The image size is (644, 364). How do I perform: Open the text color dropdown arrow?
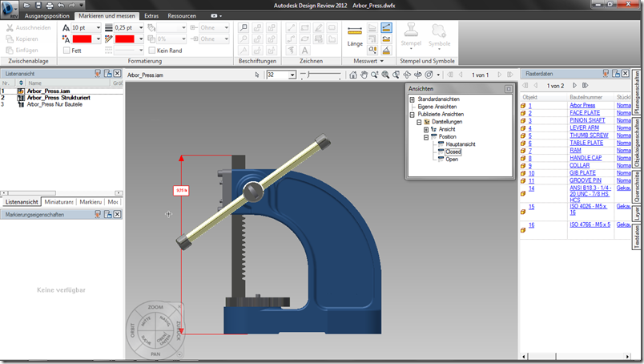pyautogui.click(x=99, y=39)
